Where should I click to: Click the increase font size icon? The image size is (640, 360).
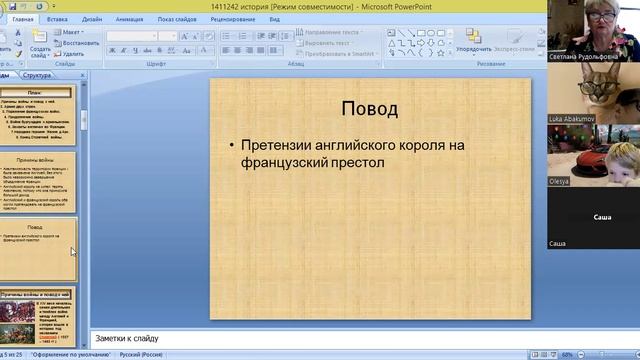(184, 36)
